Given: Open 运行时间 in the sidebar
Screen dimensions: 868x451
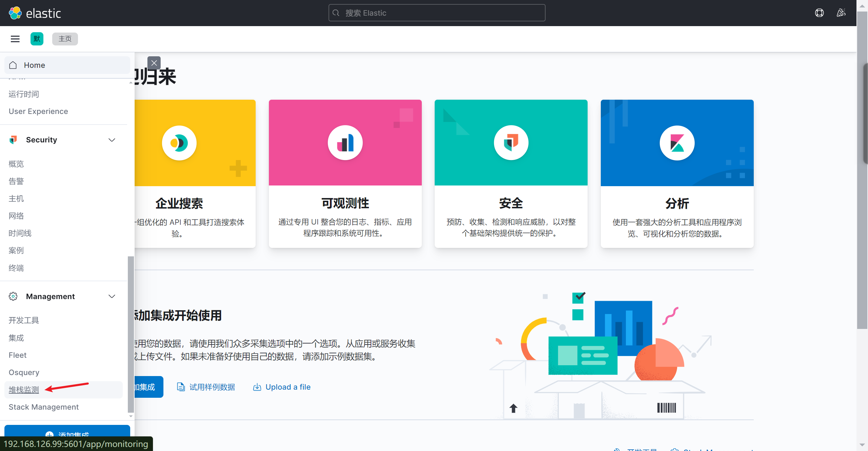Looking at the screenshot, I should tap(24, 94).
